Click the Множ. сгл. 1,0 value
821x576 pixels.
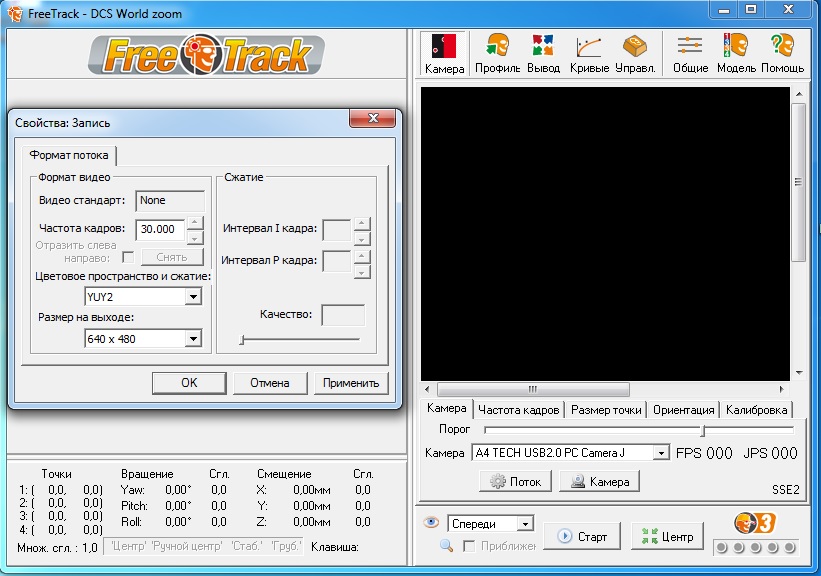90,548
